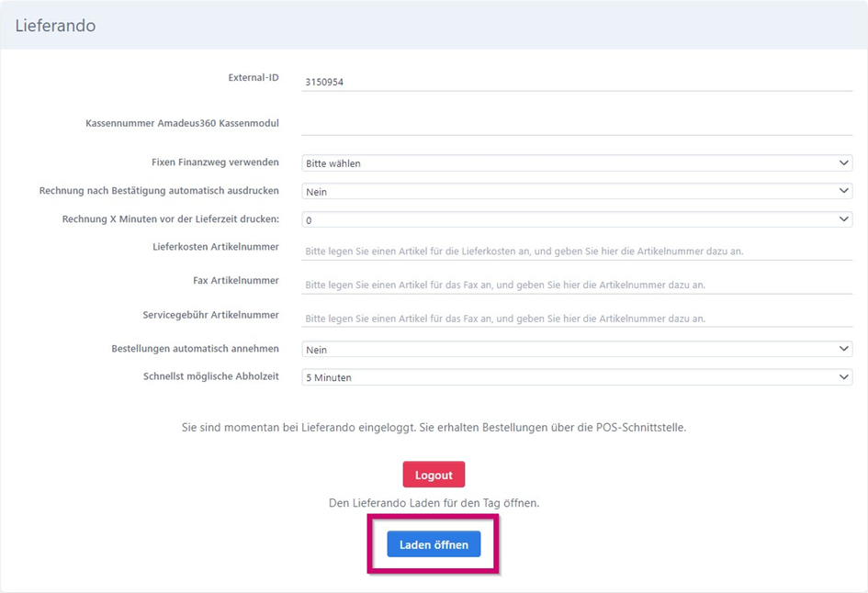The image size is (868, 593).
Task: Click the Rechnung nach Bestätigung automatisch ausdrucken label
Action: point(159,190)
